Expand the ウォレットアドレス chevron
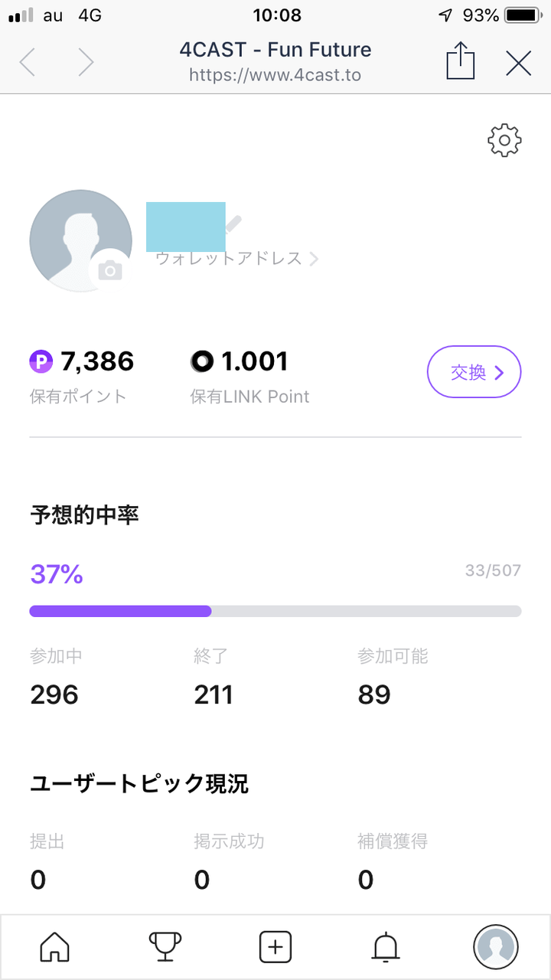Screen dimensions: 551x980 (313, 259)
